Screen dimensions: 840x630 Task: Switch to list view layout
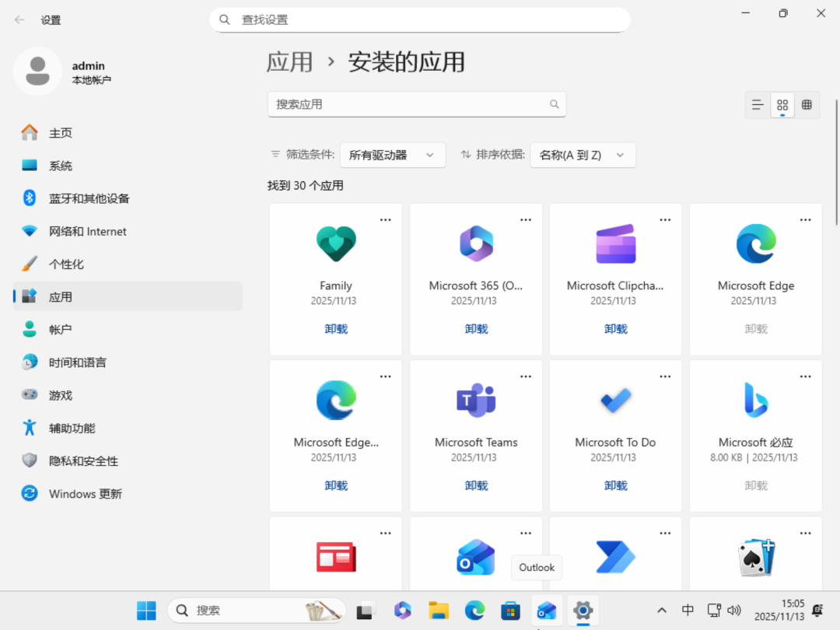point(758,105)
